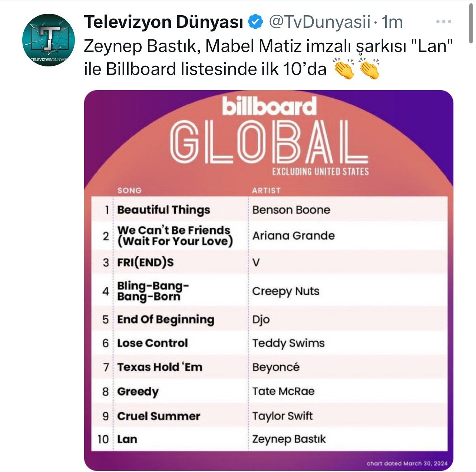Click the Creepy Nuts artist name
Screen dimensions: 476x472
[x=285, y=291]
